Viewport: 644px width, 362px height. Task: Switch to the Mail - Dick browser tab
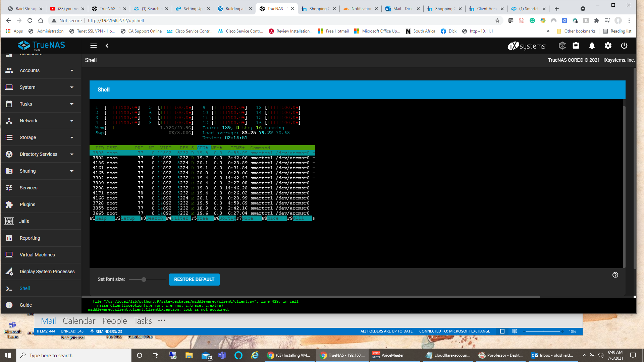coord(402,9)
